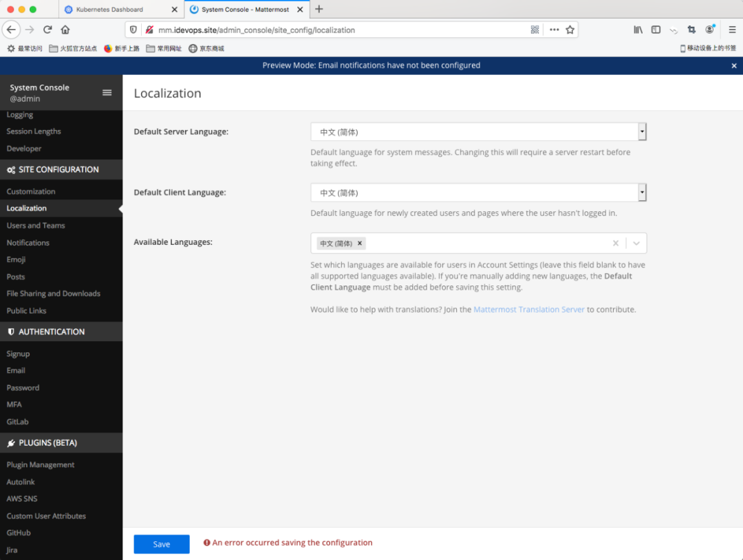Open the System Console hamburger menu
743x560 pixels.
pyautogui.click(x=107, y=92)
